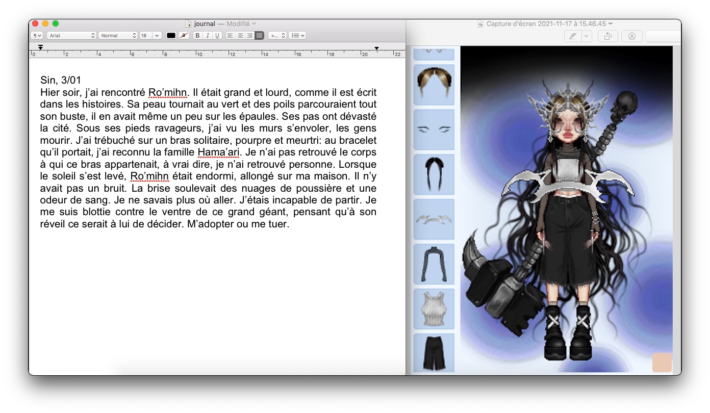
Task: Open the black text color swatch
Action: [x=171, y=35]
